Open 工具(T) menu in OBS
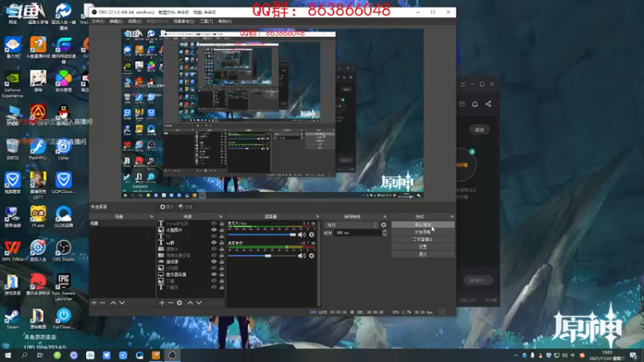The width and height of the screenshot is (644, 362). click(x=206, y=22)
